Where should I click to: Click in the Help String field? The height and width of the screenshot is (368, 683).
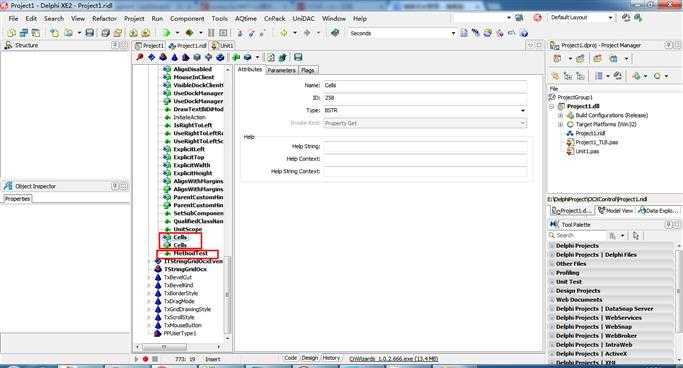click(x=425, y=147)
